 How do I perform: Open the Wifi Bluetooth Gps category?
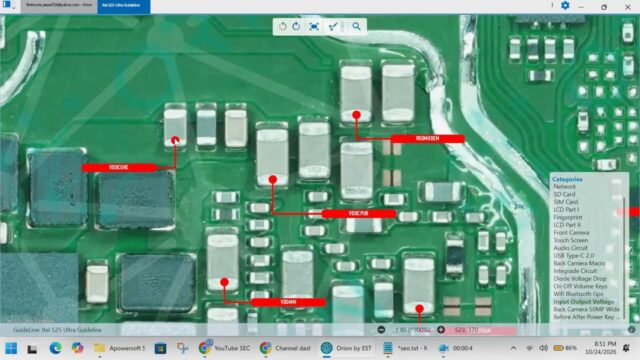click(578, 294)
